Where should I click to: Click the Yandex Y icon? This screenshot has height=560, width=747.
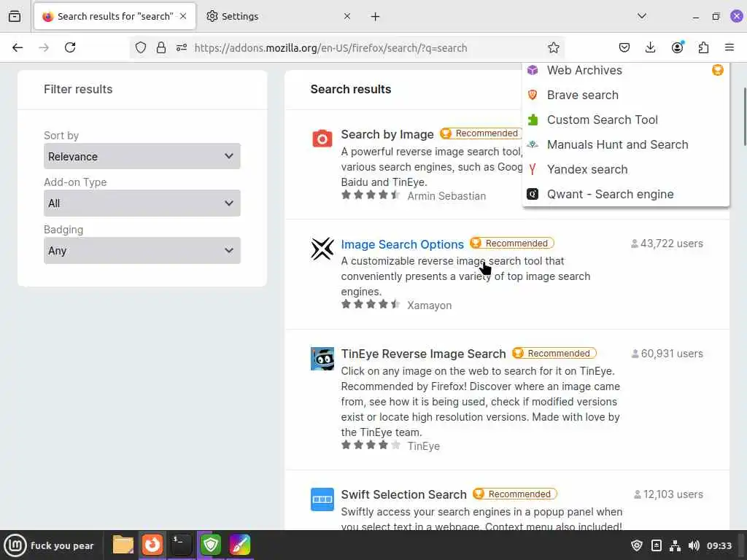click(533, 169)
